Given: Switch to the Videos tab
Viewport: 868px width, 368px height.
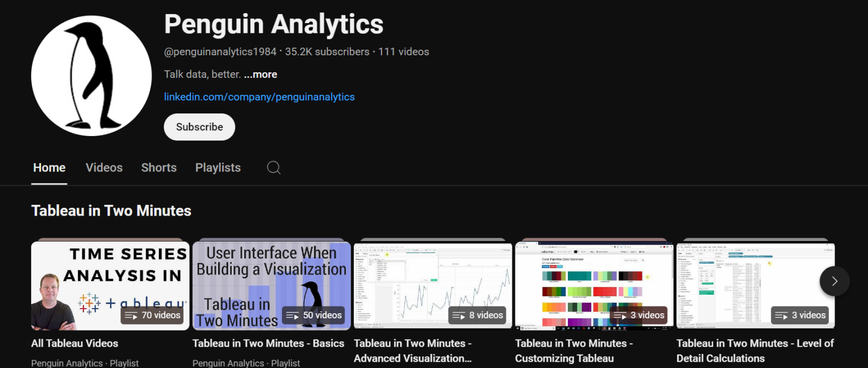Looking at the screenshot, I should pos(104,168).
